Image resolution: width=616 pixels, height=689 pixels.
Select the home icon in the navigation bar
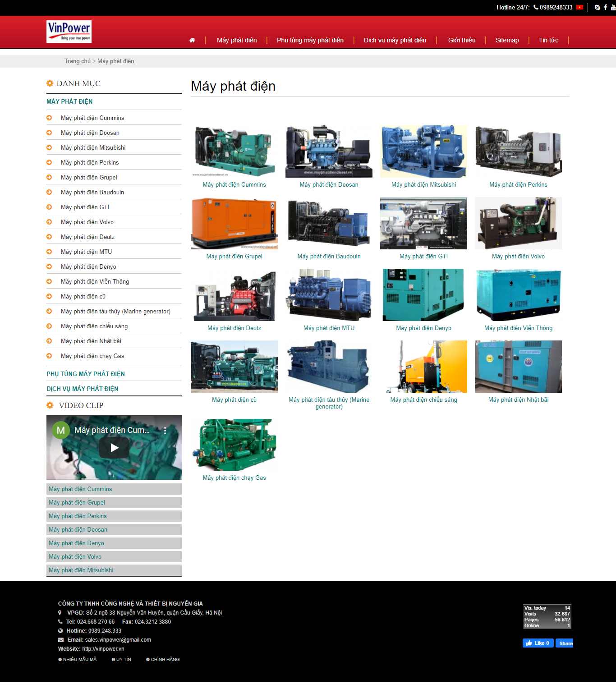pyautogui.click(x=193, y=40)
